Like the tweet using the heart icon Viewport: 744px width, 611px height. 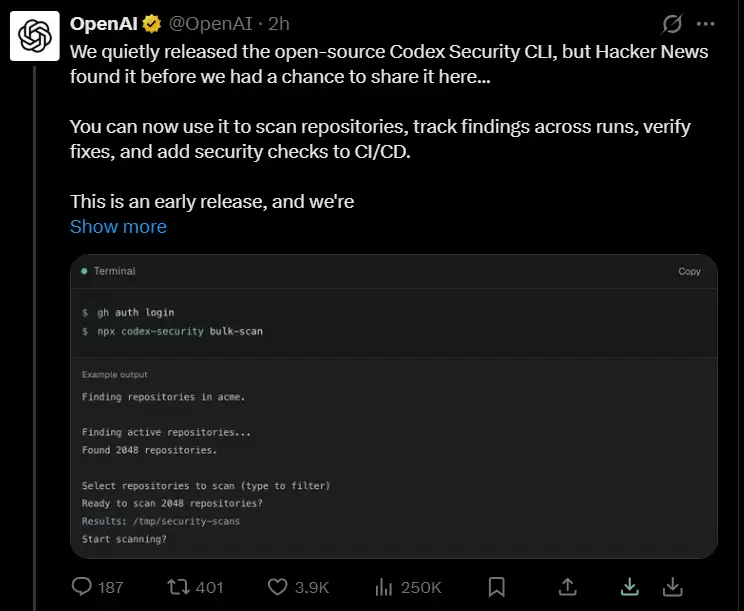click(278, 587)
